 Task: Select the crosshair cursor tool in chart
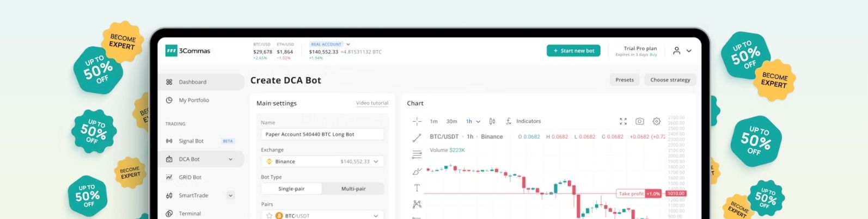pyautogui.click(x=417, y=121)
